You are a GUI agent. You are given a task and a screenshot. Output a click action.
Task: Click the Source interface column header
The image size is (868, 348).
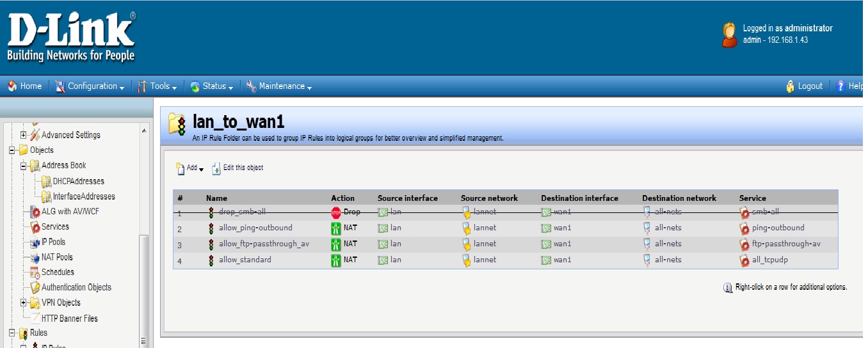point(408,198)
